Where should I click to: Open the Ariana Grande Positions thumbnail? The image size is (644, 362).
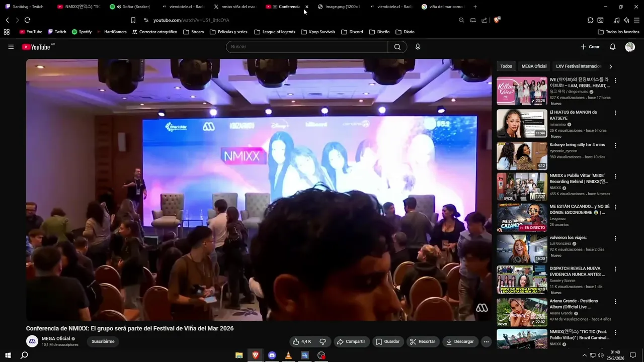[522, 312]
